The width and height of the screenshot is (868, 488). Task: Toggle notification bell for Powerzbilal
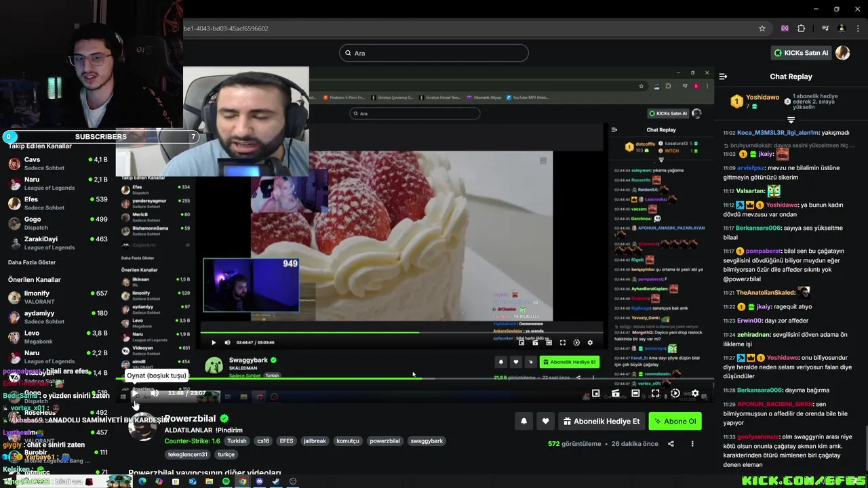coord(524,421)
